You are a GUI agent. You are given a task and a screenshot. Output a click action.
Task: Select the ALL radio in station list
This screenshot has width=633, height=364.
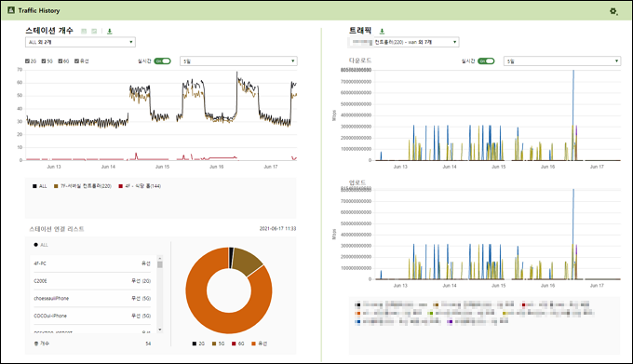pyautogui.click(x=36, y=245)
